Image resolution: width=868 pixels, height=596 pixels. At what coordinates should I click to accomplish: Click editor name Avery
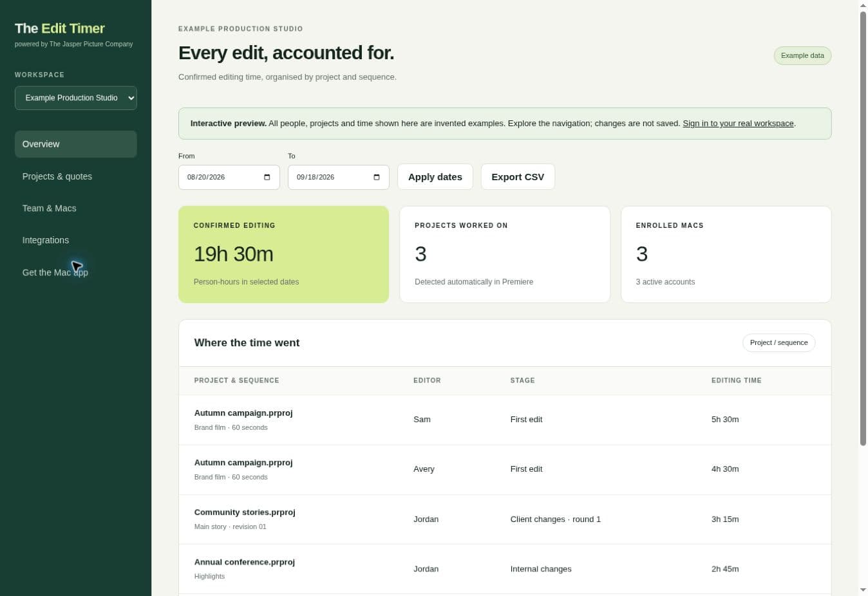click(424, 469)
